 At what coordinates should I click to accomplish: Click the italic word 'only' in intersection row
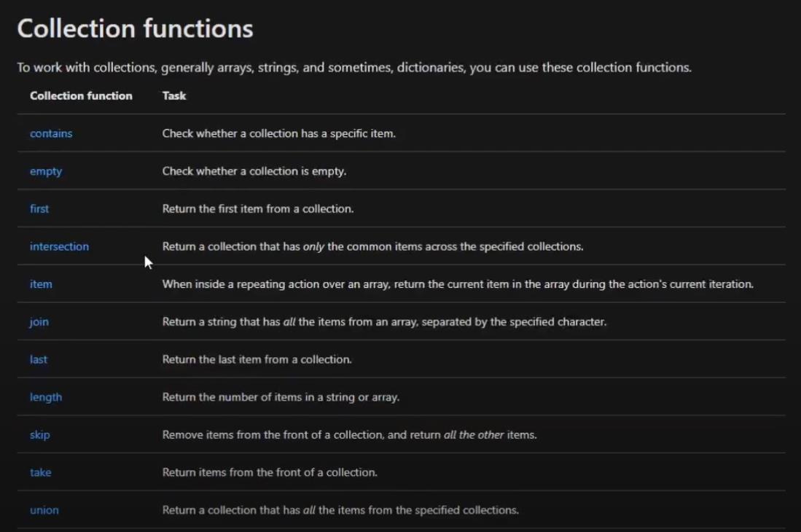click(x=313, y=247)
